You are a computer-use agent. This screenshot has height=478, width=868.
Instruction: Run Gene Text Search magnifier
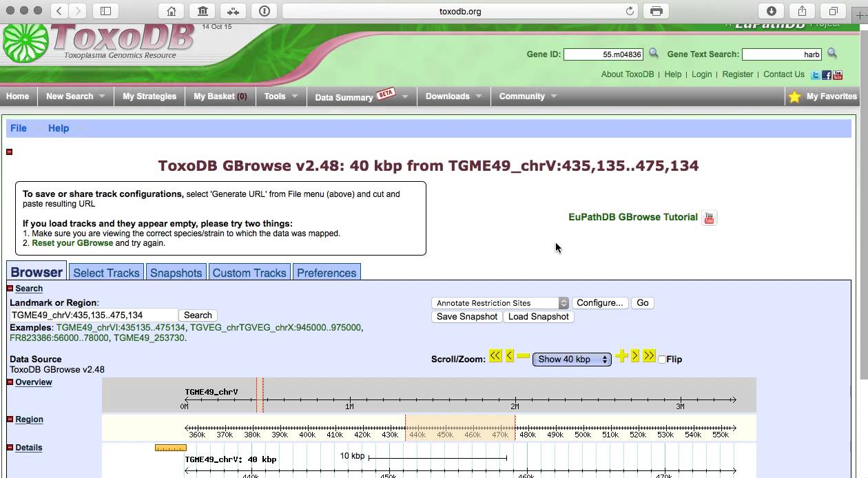(x=832, y=54)
